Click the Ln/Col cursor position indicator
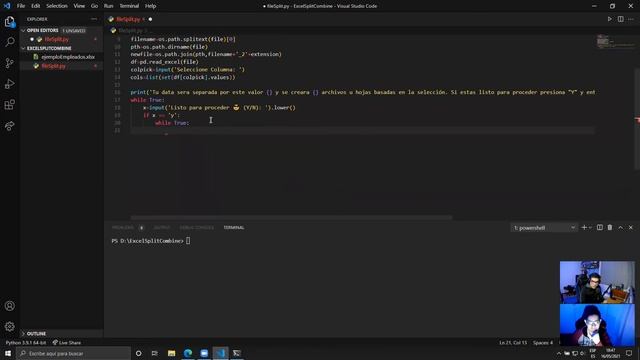 [x=513, y=342]
